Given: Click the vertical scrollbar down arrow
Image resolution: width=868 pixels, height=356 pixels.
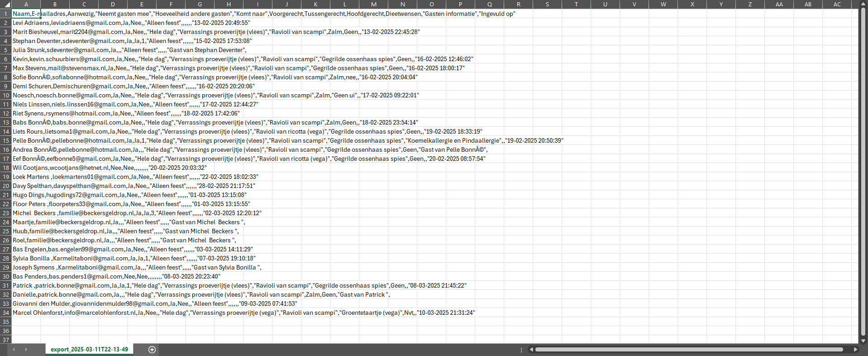Looking at the screenshot, I should [863, 341].
